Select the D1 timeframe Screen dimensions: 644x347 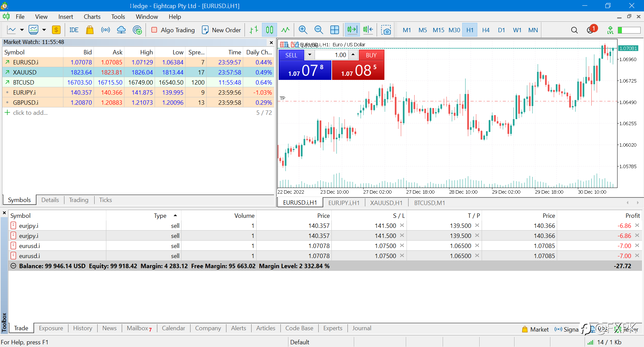pos(501,30)
